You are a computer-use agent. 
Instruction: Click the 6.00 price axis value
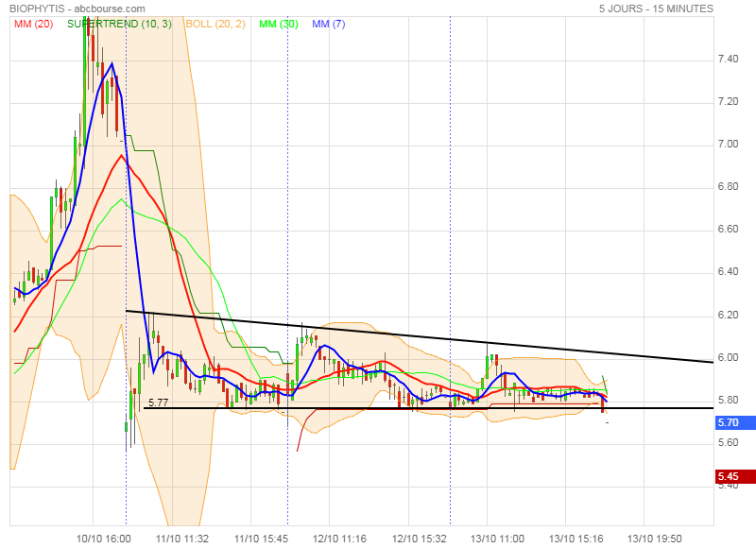point(728,357)
